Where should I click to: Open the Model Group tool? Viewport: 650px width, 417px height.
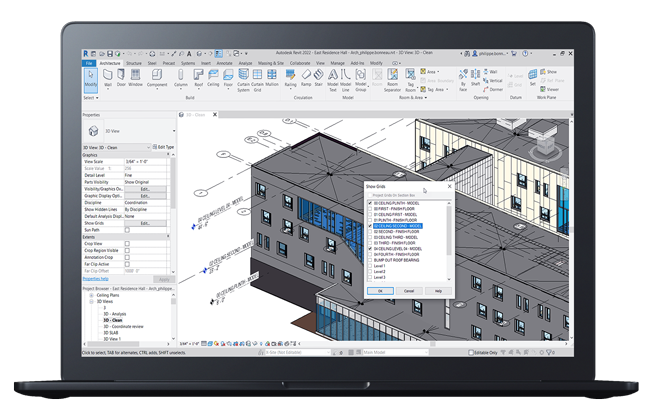coord(361,80)
